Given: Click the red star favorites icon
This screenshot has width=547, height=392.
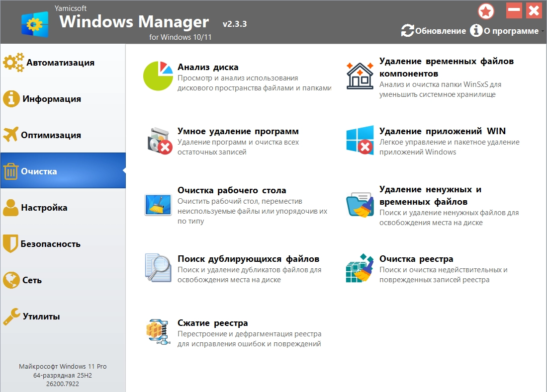Looking at the screenshot, I should point(486,11).
